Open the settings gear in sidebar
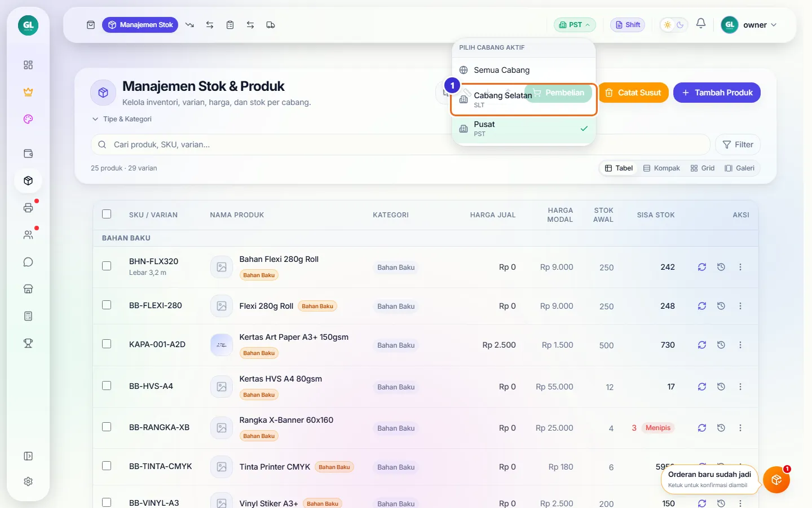812x508 pixels. [x=28, y=481]
